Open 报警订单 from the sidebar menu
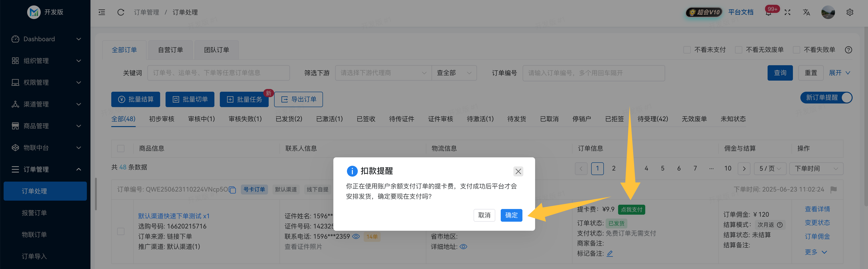868x269 pixels. click(34, 213)
